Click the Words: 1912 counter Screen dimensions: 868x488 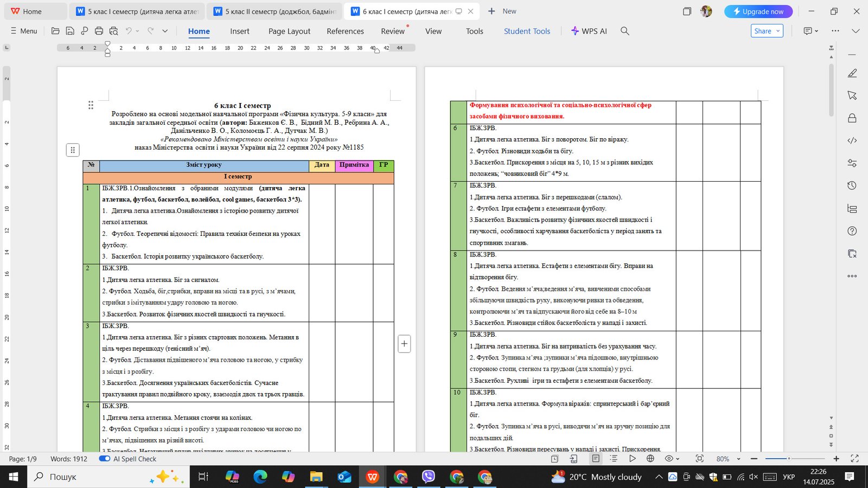point(69,459)
